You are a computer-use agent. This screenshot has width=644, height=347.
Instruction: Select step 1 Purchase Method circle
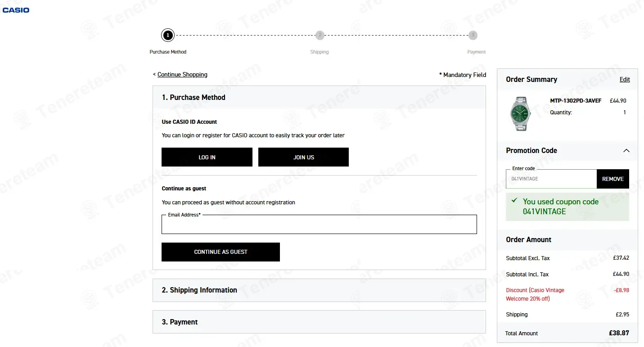tap(168, 35)
